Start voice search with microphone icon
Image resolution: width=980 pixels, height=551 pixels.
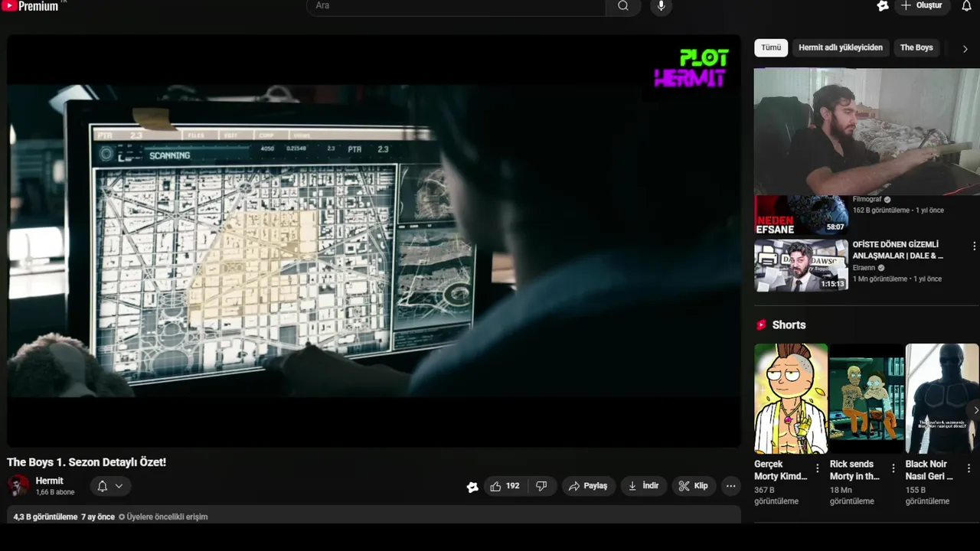click(661, 6)
